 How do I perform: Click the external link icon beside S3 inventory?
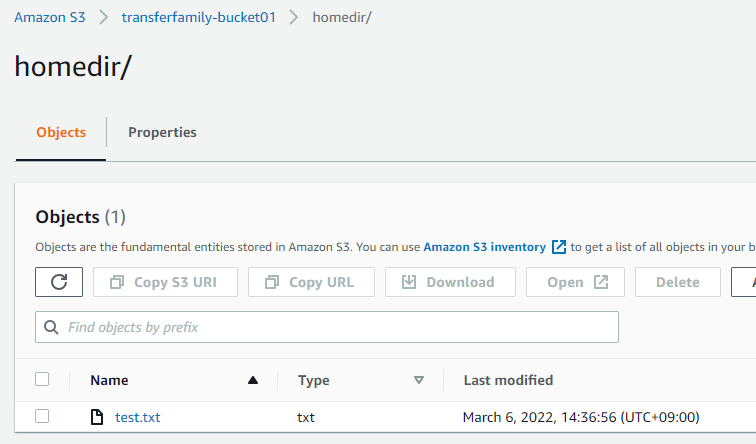559,247
